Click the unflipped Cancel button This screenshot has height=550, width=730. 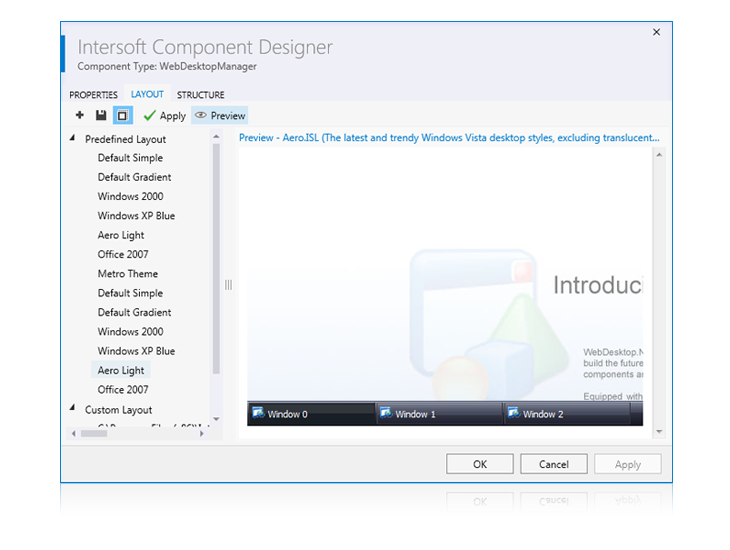(553, 464)
